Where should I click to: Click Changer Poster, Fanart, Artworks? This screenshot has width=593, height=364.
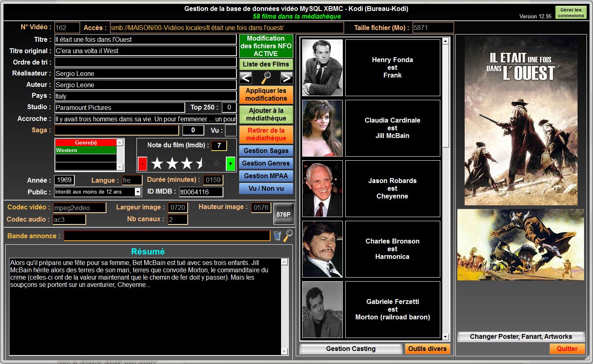pyautogui.click(x=521, y=336)
